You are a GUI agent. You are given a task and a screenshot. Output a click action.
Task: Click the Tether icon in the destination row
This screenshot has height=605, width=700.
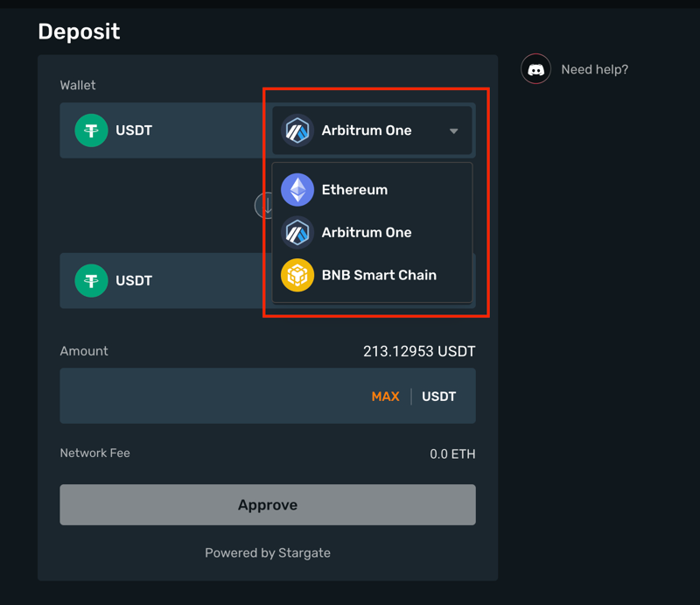click(91, 281)
